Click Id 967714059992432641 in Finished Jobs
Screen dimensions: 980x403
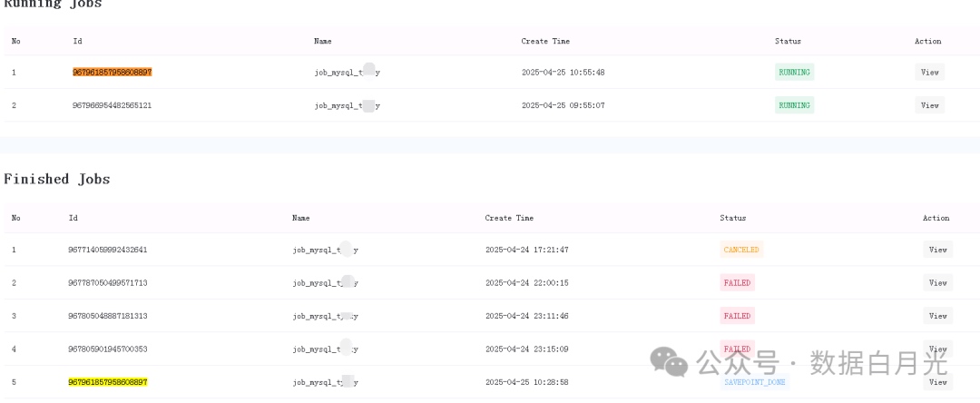[x=107, y=250]
